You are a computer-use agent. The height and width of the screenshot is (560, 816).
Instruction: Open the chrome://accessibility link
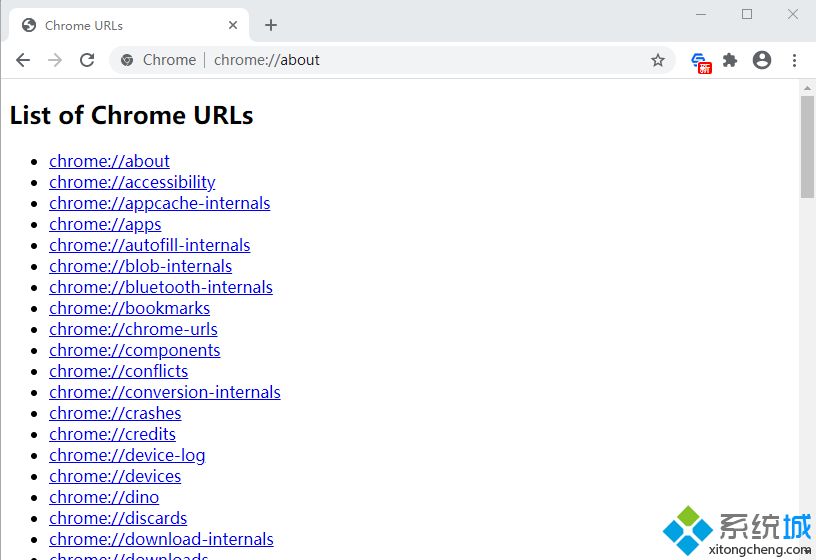(x=132, y=182)
